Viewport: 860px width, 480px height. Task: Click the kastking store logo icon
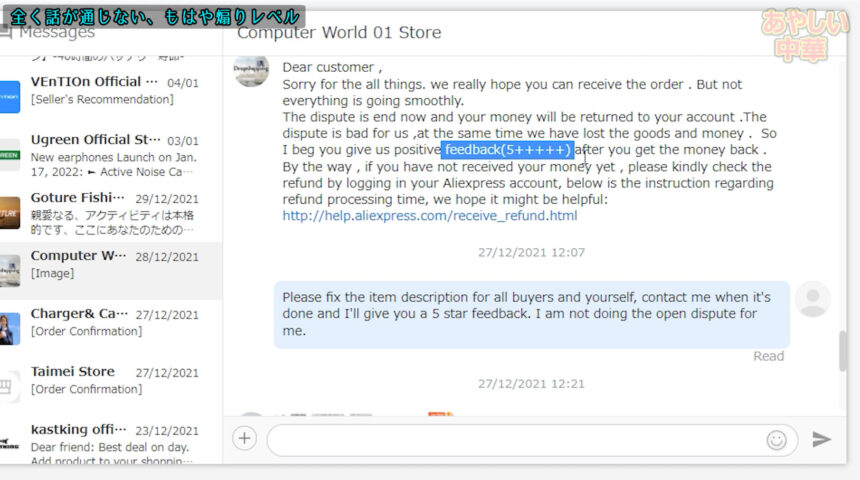9,444
